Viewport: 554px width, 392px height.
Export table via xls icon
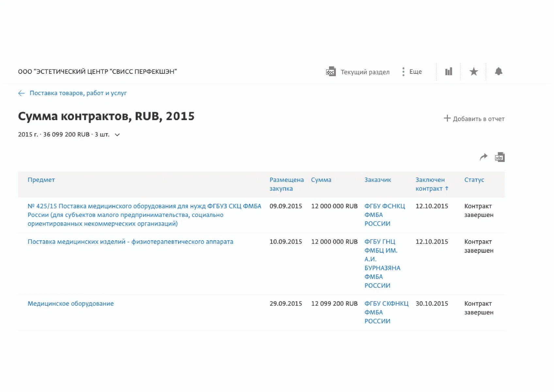(x=499, y=157)
